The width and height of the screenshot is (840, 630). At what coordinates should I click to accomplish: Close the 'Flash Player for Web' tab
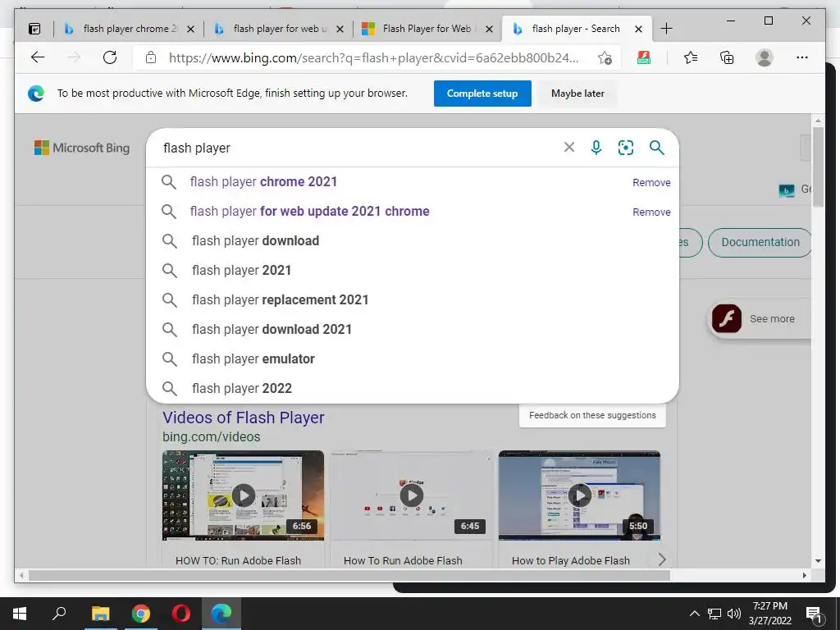[x=489, y=29]
